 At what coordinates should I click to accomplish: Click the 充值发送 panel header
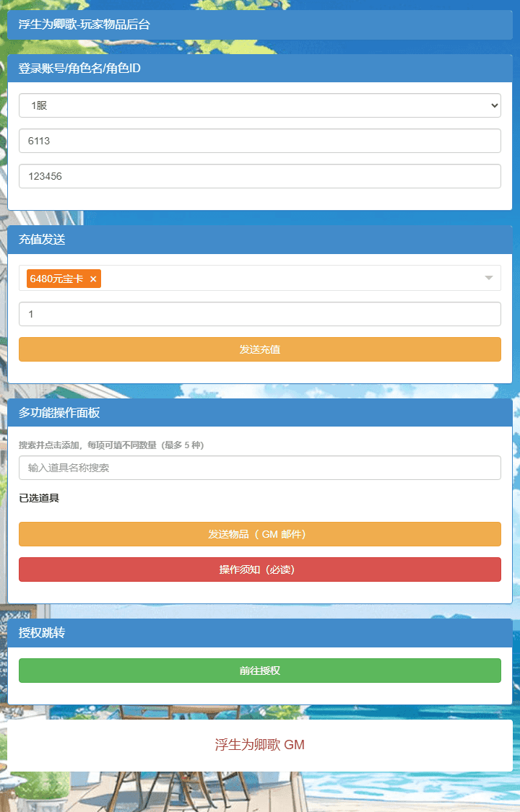(259, 240)
